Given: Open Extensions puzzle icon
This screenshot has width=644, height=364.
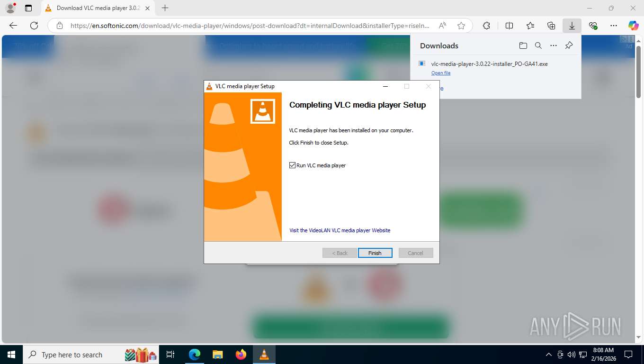Looking at the screenshot, I should click(x=486, y=26).
